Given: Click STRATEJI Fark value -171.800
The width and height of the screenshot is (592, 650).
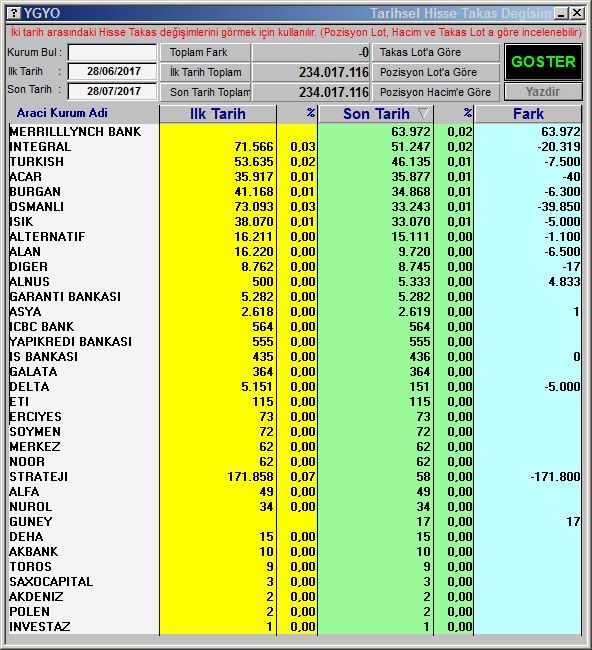Looking at the screenshot, I should [x=555, y=477].
